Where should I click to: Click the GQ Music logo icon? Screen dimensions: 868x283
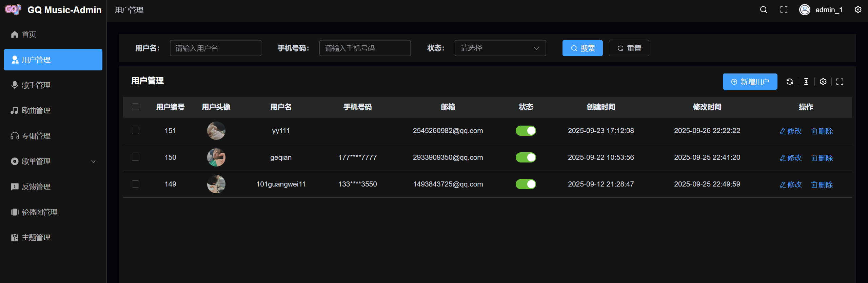[x=13, y=9]
